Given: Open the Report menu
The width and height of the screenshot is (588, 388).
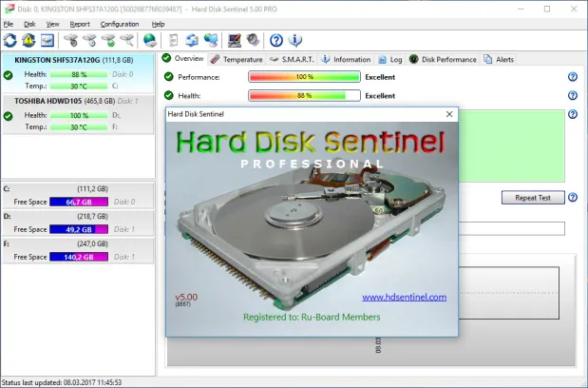Looking at the screenshot, I should [80, 24].
